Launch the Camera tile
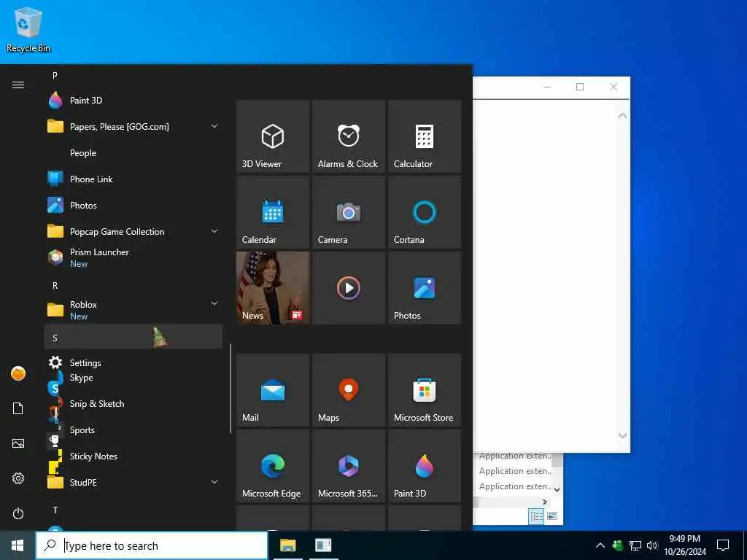747x560 pixels. pyautogui.click(x=348, y=212)
